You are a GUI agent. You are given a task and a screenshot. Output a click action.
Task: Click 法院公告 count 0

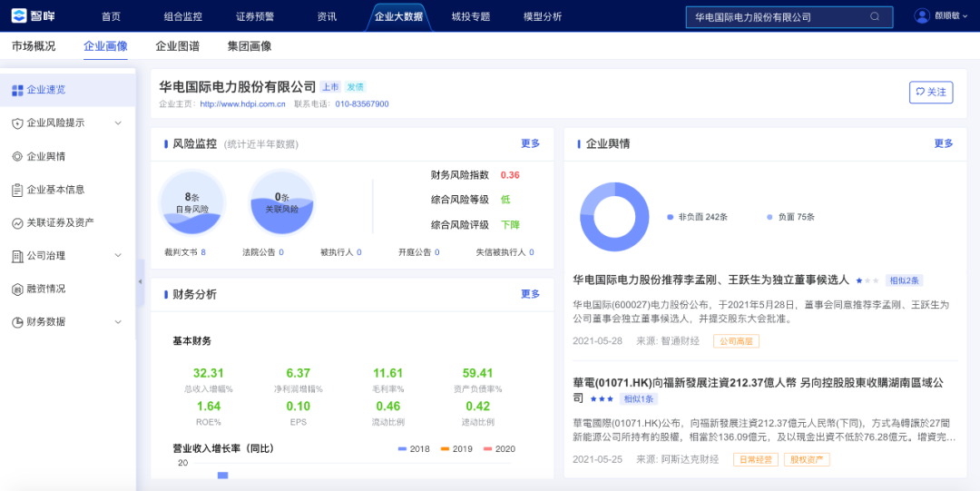click(x=281, y=252)
